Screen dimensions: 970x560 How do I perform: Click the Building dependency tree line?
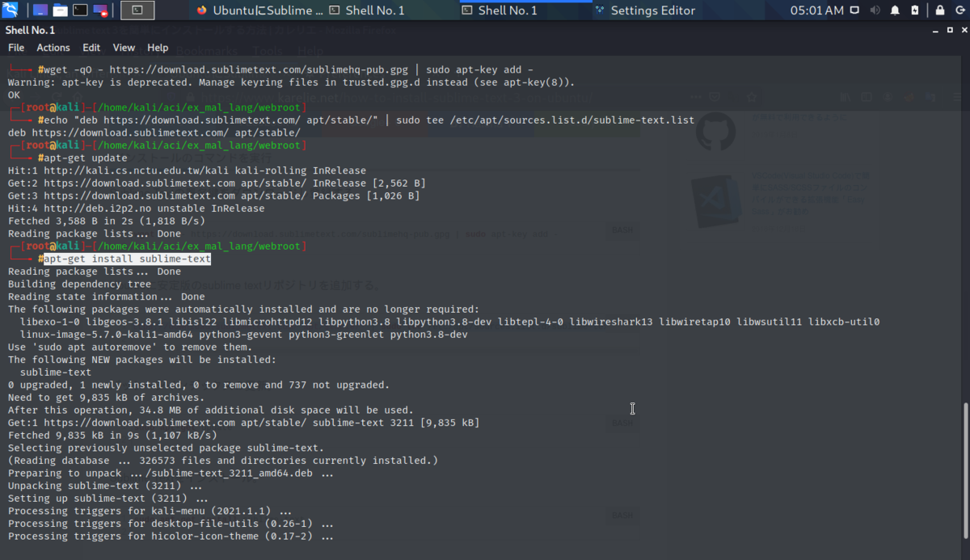(x=79, y=284)
